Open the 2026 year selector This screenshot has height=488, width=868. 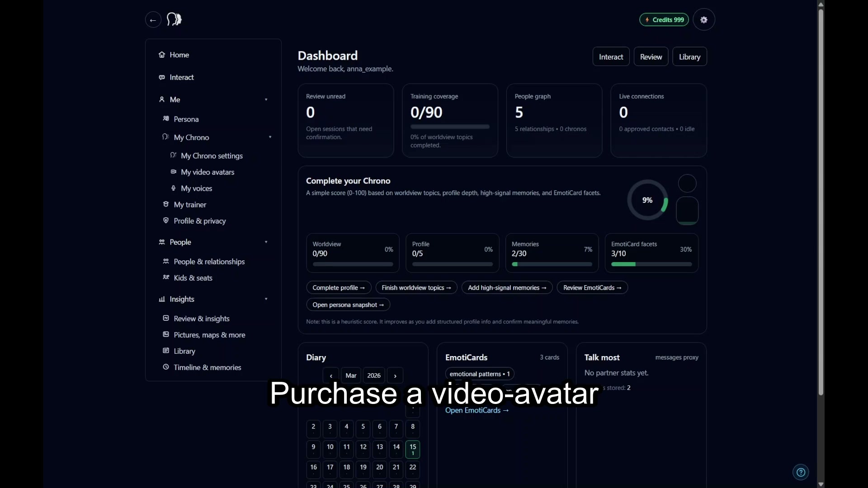pos(374,375)
